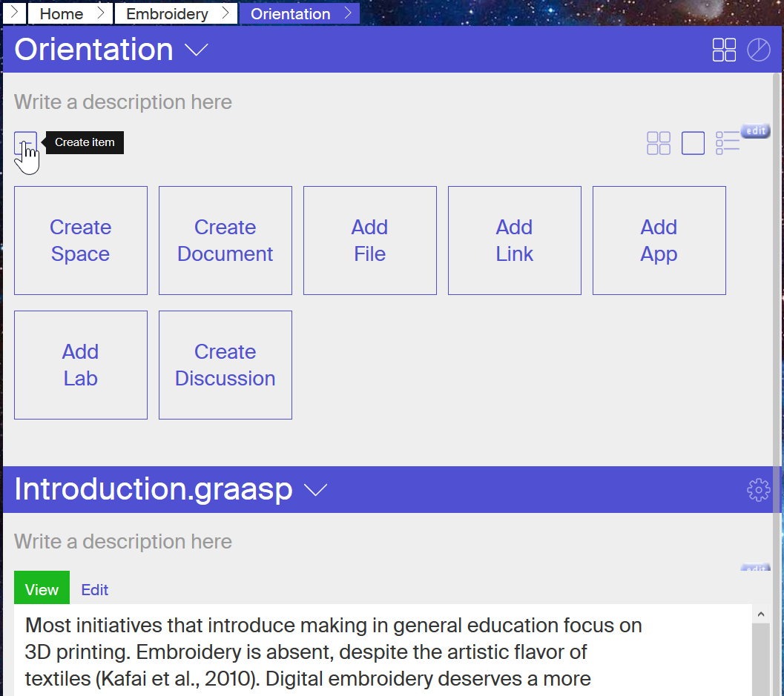Go to Home in breadcrumb
784x696 pixels.
click(61, 14)
